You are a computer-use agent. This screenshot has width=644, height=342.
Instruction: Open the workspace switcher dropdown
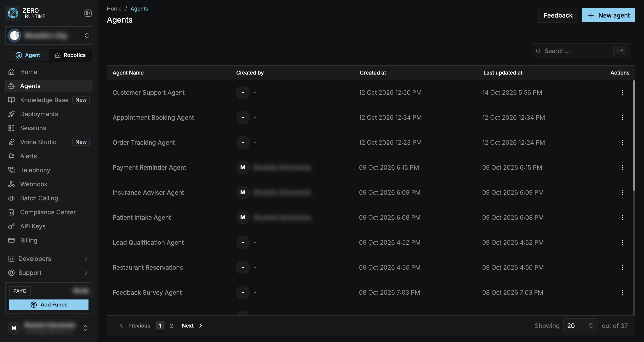pyautogui.click(x=49, y=36)
